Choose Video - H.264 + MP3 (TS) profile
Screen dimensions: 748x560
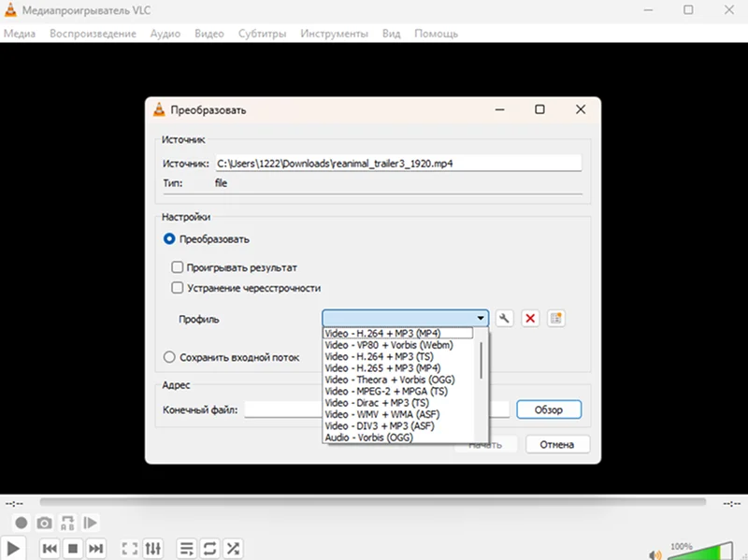coord(398,356)
